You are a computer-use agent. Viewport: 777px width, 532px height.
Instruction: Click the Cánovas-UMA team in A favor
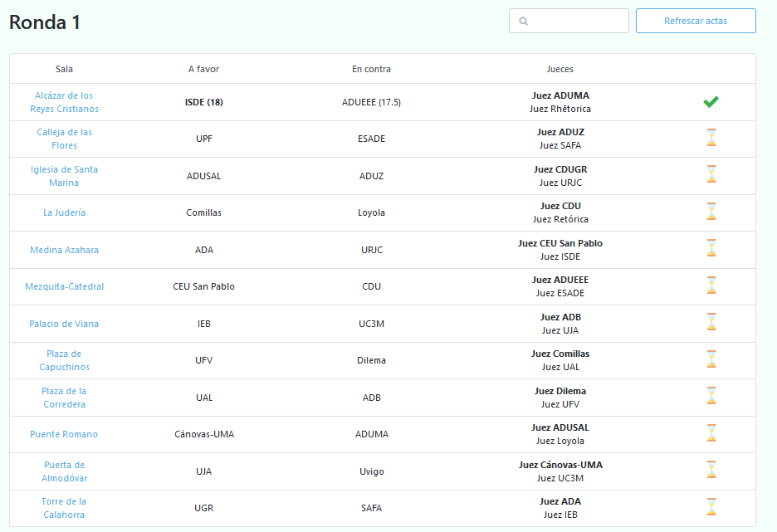pyautogui.click(x=204, y=434)
